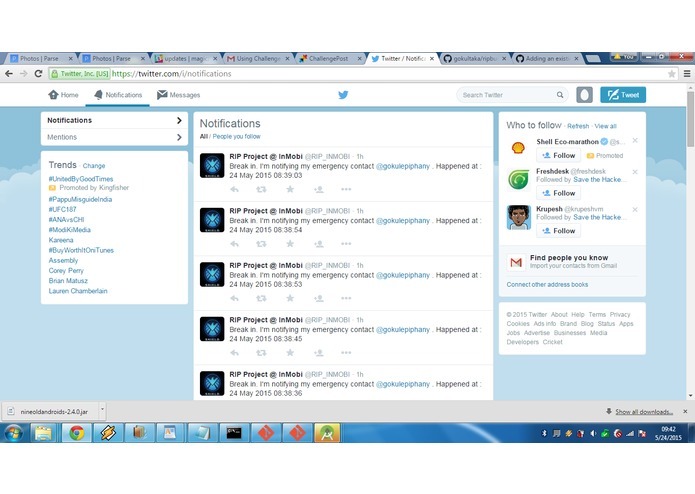Reply to the 08:38:53 tweet
The height and width of the screenshot is (494, 695).
234,299
